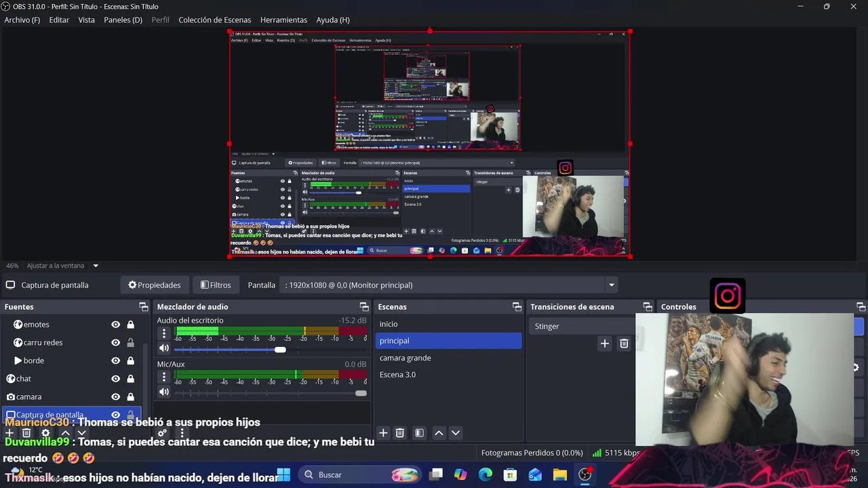Click the OBS Studio taskbar icon
This screenshot has width=868, height=488.
(x=585, y=474)
